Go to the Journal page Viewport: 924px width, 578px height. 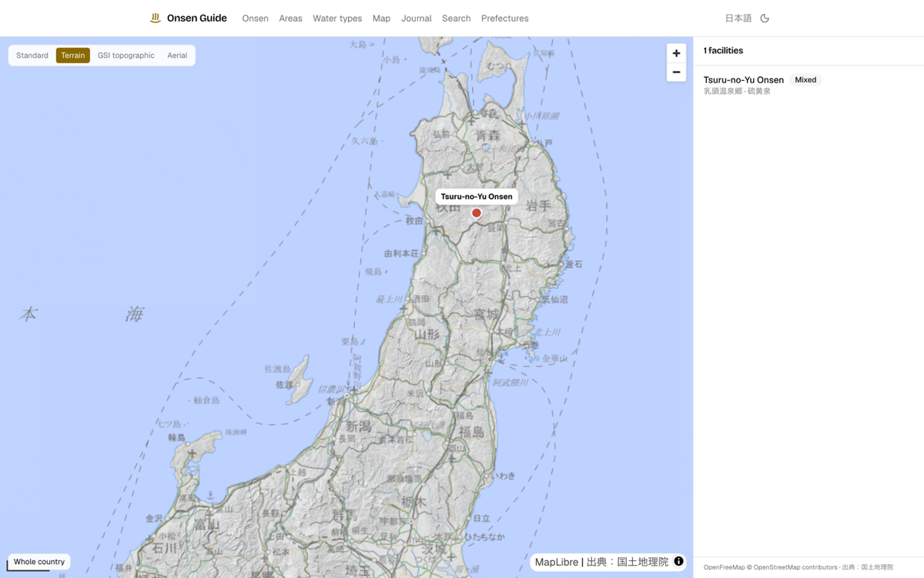click(416, 18)
